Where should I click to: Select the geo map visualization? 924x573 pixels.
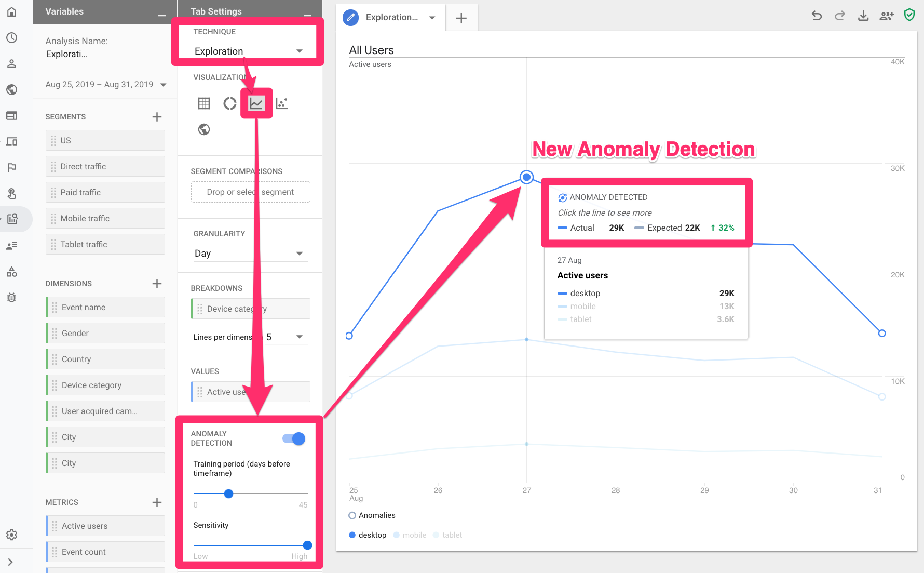[203, 129]
